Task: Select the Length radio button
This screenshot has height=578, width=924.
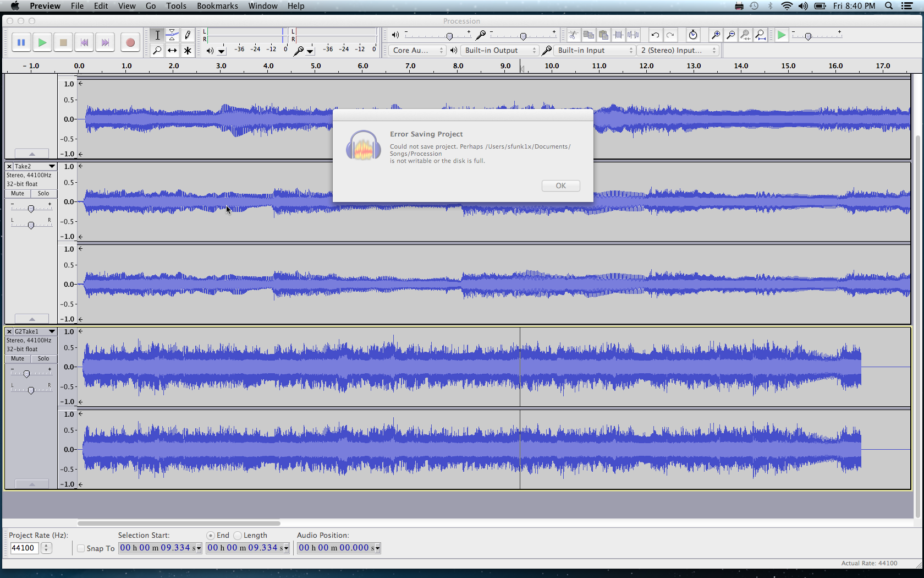Action: (x=238, y=535)
